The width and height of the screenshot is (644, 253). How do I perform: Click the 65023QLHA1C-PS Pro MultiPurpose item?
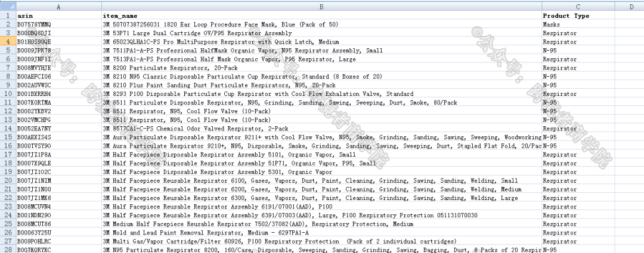point(321,42)
